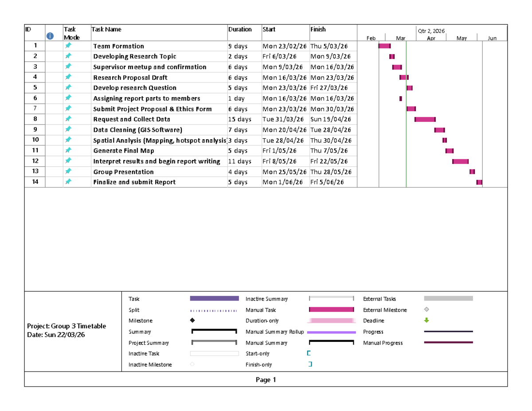This screenshot has width=532, height=411.
Task: Click the Date: Sun 22/03/26 text
Action: 56,334
